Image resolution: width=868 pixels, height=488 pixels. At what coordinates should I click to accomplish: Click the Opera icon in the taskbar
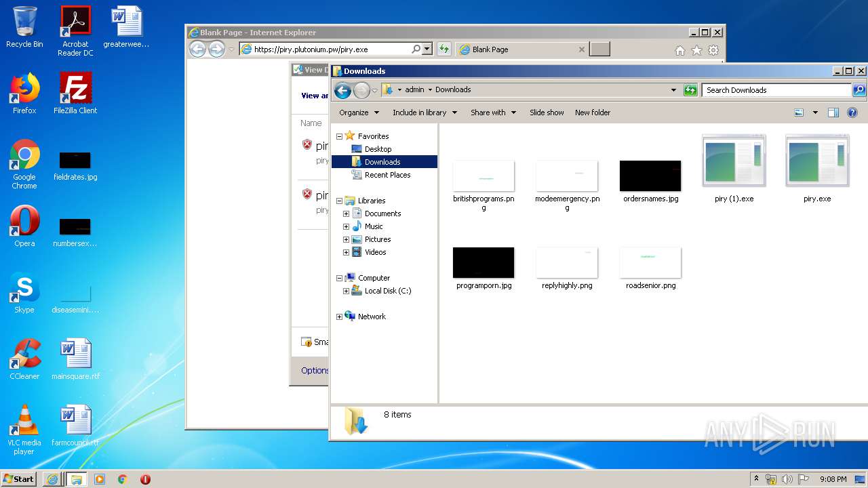click(x=145, y=479)
